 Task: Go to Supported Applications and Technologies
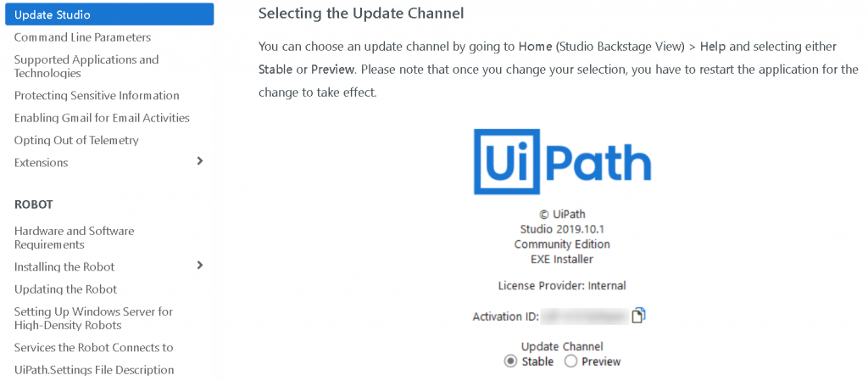[86, 66]
